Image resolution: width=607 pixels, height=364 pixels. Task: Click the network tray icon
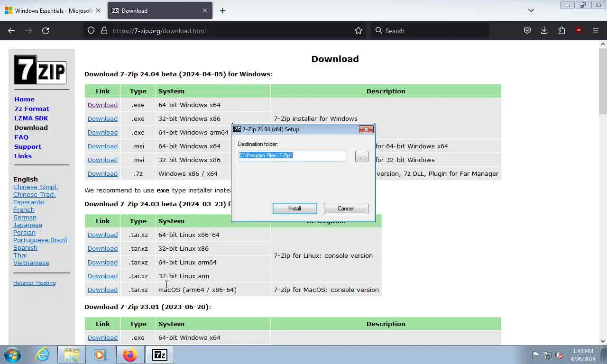(548, 355)
